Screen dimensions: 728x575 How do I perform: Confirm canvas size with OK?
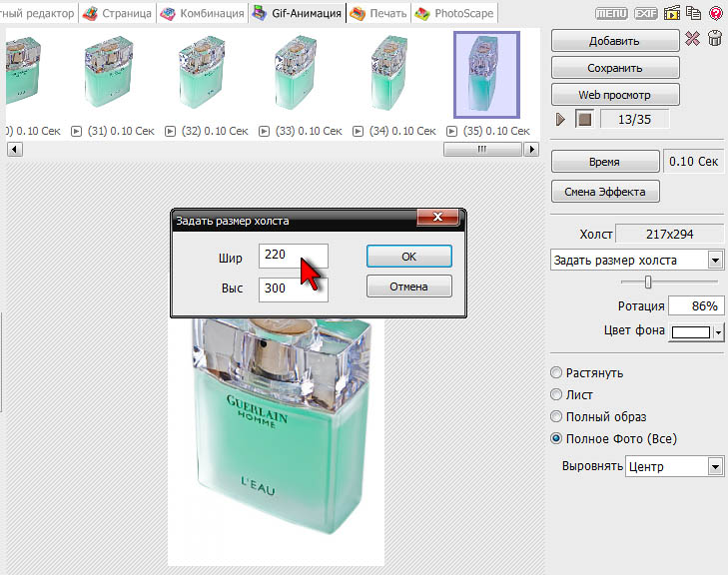click(x=409, y=257)
